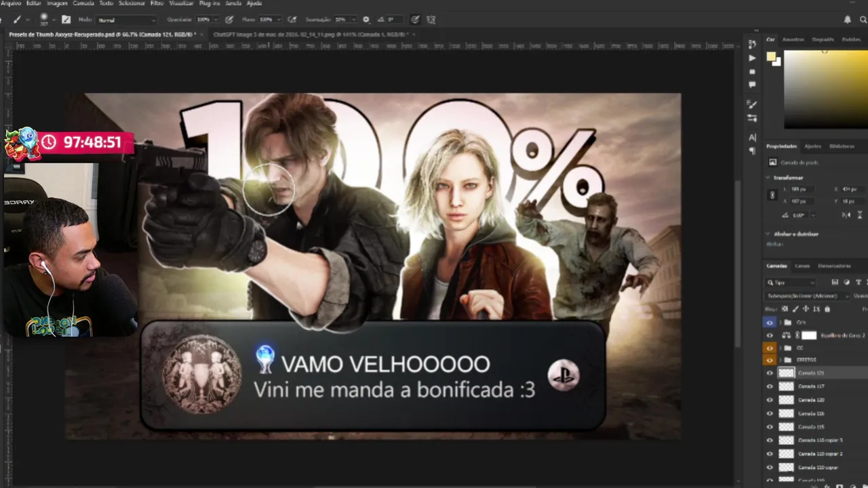Image resolution: width=868 pixels, height=488 pixels.
Task: Flip vertical icon in Transformar
Action: (861, 215)
